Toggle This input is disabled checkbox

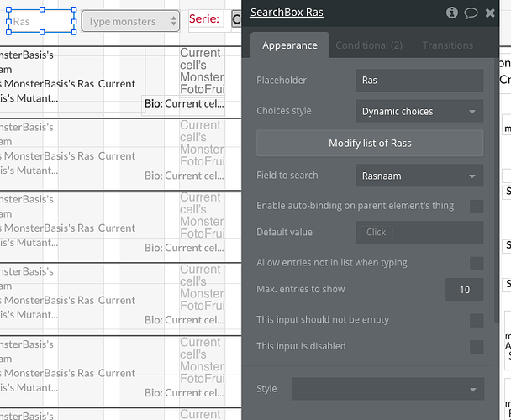(x=477, y=347)
